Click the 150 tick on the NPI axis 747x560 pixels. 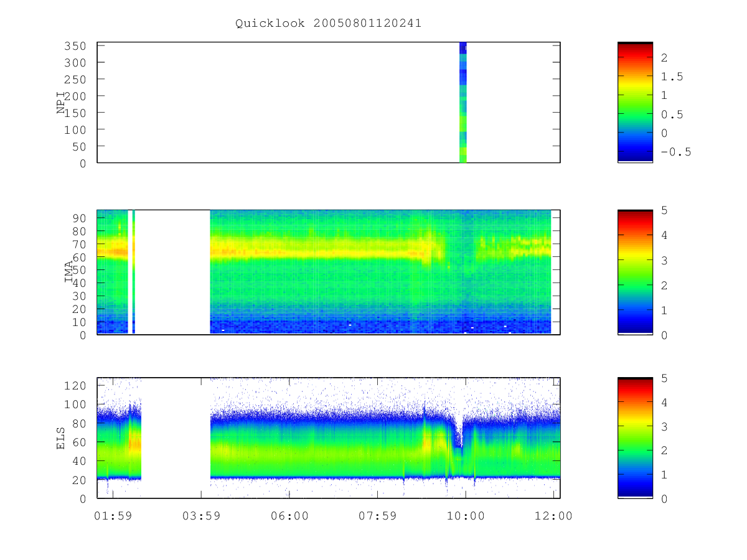click(77, 113)
